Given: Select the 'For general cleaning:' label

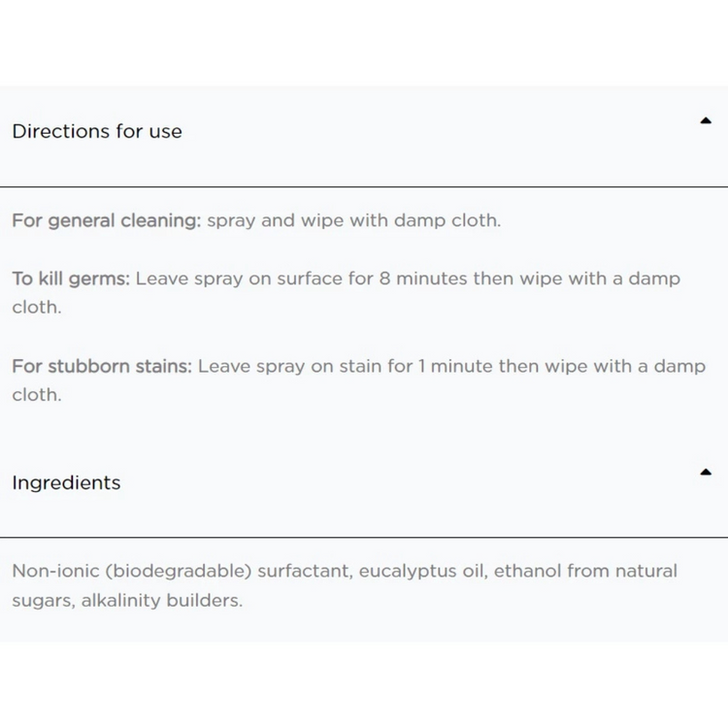Looking at the screenshot, I should [106, 220].
